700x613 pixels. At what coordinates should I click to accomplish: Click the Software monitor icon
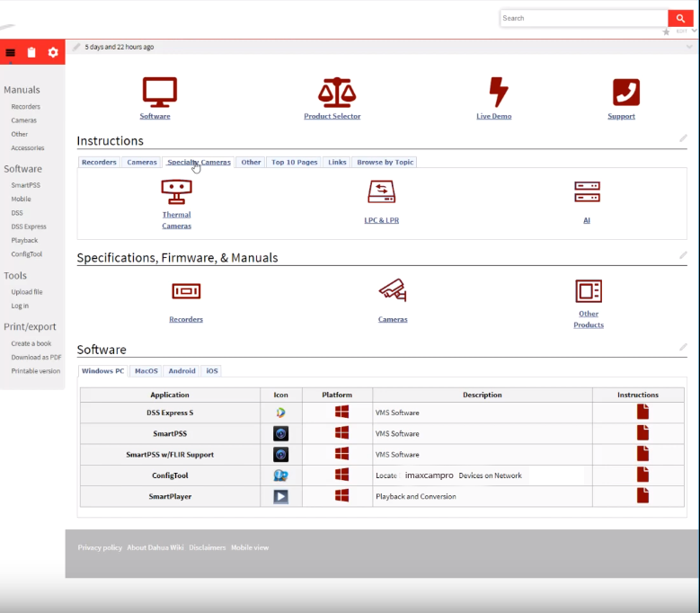(159, 92)
